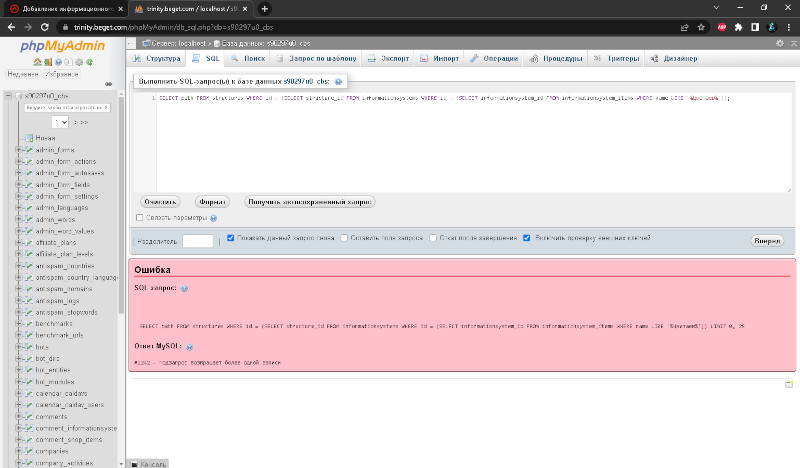This screenshot has height=468, width=800.
Task: Click the blue documentation help icon in sidebar
Action: (59, 62)
